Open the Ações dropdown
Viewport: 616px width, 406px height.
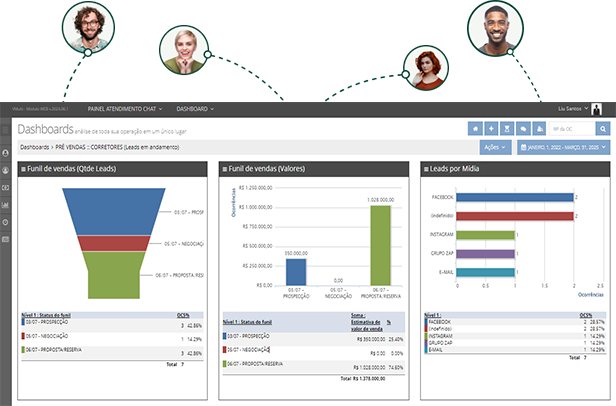[x=493, y=147]
